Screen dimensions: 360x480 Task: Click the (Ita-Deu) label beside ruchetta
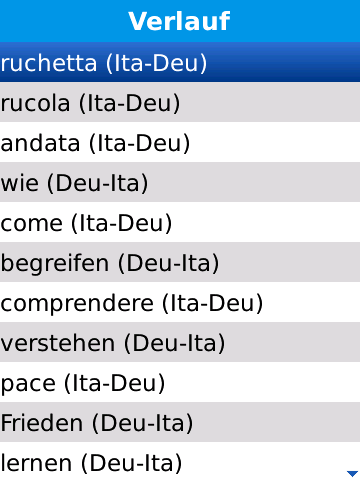pos(157,63)
